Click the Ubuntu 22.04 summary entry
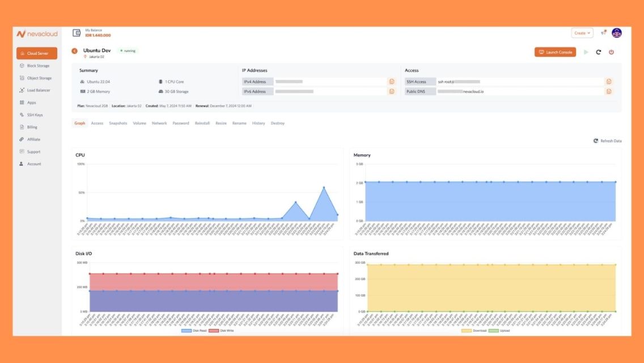The height and width of the screenshot is (363, 644). [x=95, y=82]
